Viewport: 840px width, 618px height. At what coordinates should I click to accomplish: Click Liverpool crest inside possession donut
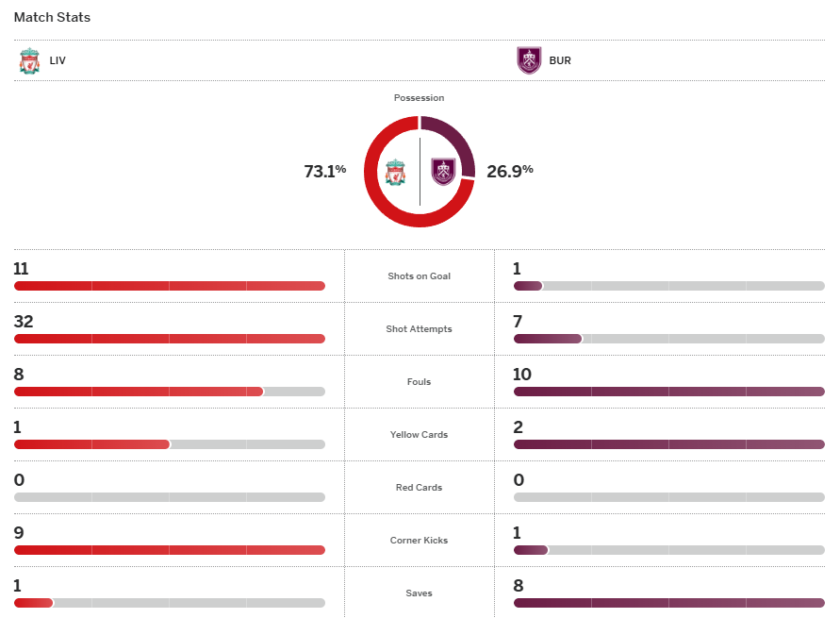click(396, 172)
